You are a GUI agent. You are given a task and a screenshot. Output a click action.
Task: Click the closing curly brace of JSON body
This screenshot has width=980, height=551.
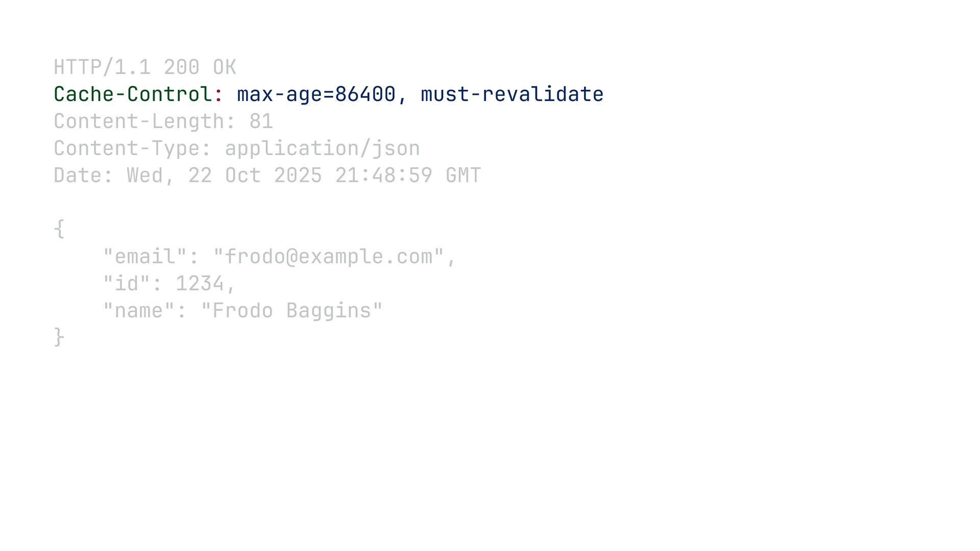coord(59,337)
